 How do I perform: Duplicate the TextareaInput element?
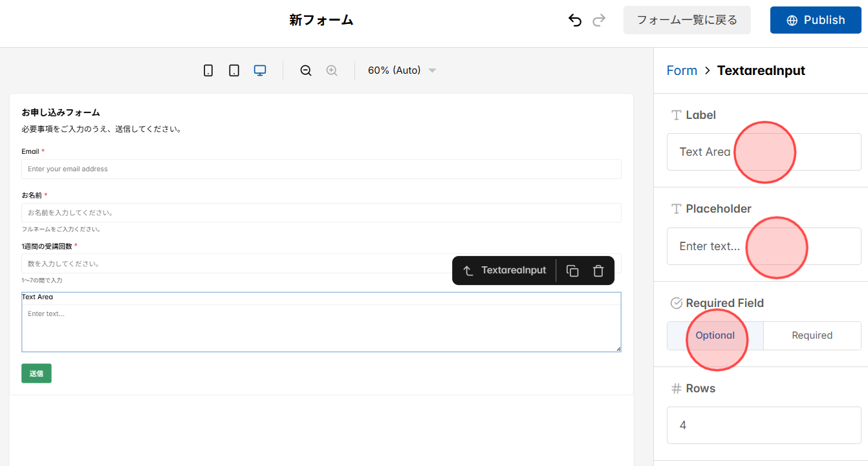[572, 270]
